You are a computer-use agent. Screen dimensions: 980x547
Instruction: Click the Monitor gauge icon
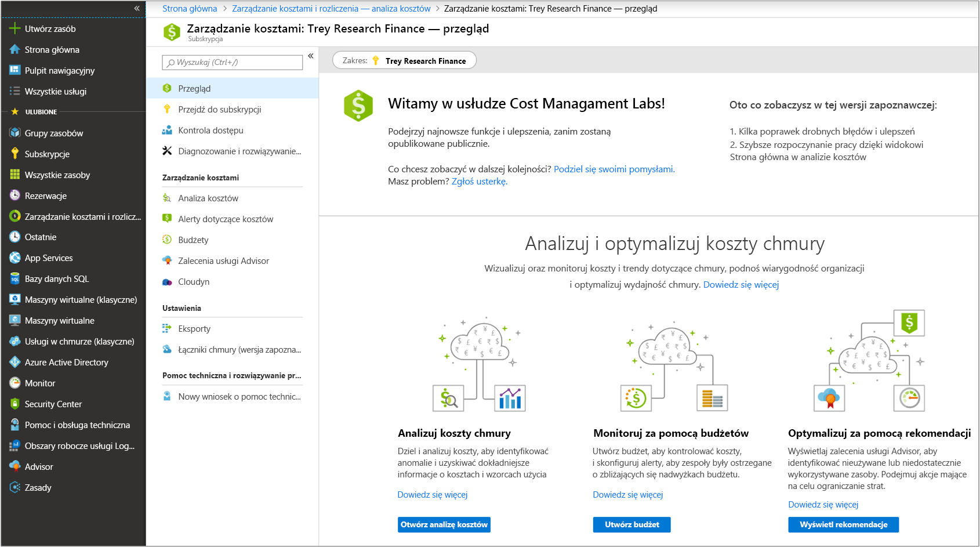click(x=15, y=383)
